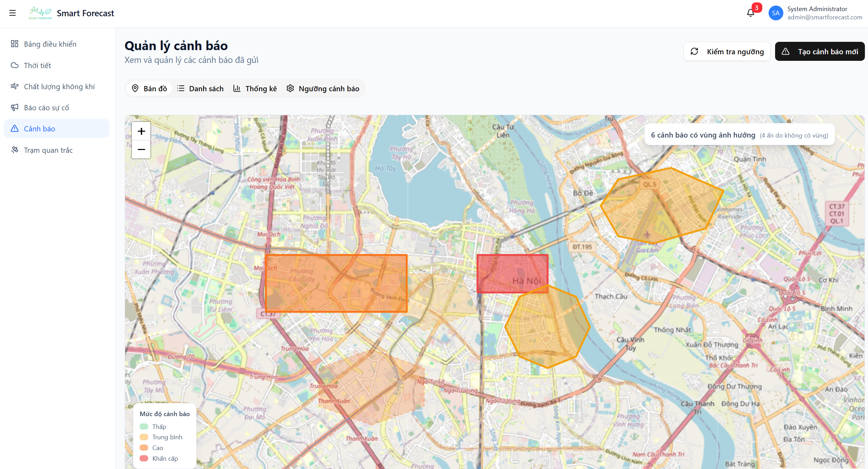The width and height of the screenshot is (868, 469).
Task: Select the Cảnh báo warning triangle icon
Action: (15, 129)
